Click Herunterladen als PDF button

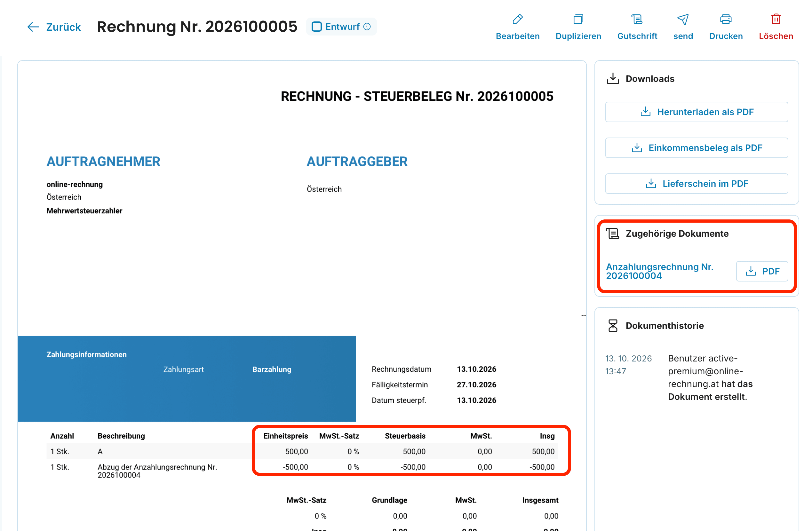(696, 112)
